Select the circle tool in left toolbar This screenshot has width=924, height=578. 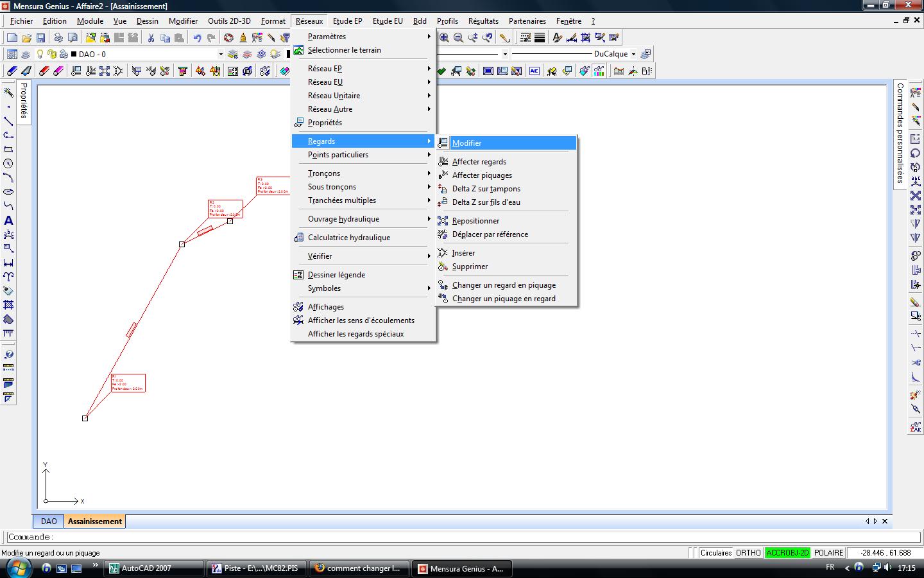pos(8,164)
